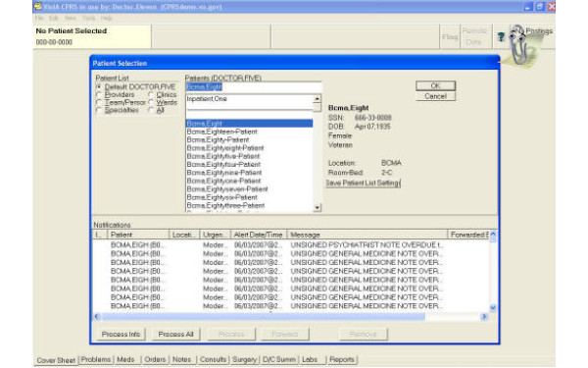Switch to the Consults tab
The image size is (588, 368).
[213, 359]
